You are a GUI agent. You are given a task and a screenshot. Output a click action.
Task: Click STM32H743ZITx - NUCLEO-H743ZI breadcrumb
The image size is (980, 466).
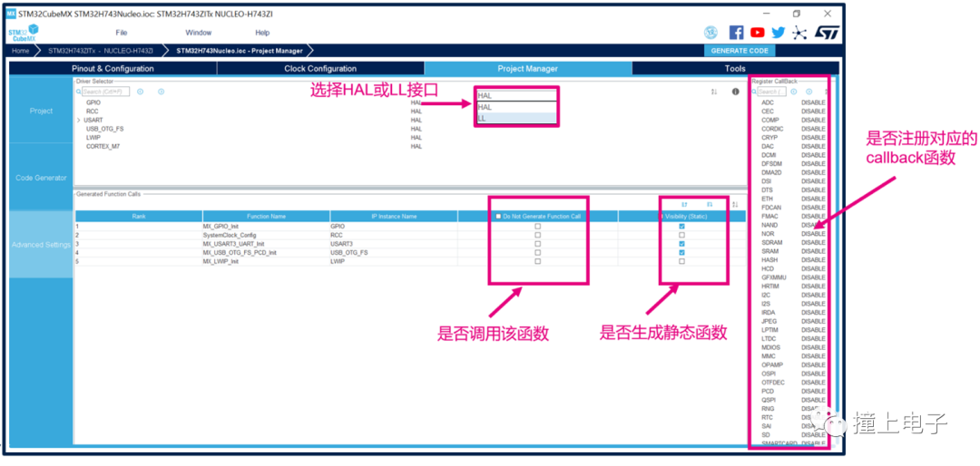(101, 51)
